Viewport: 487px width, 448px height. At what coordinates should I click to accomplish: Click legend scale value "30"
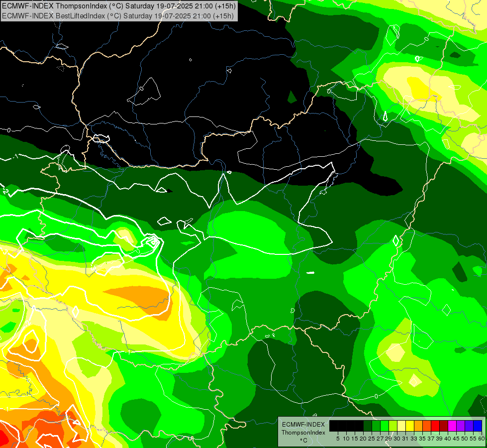(397, 439)
